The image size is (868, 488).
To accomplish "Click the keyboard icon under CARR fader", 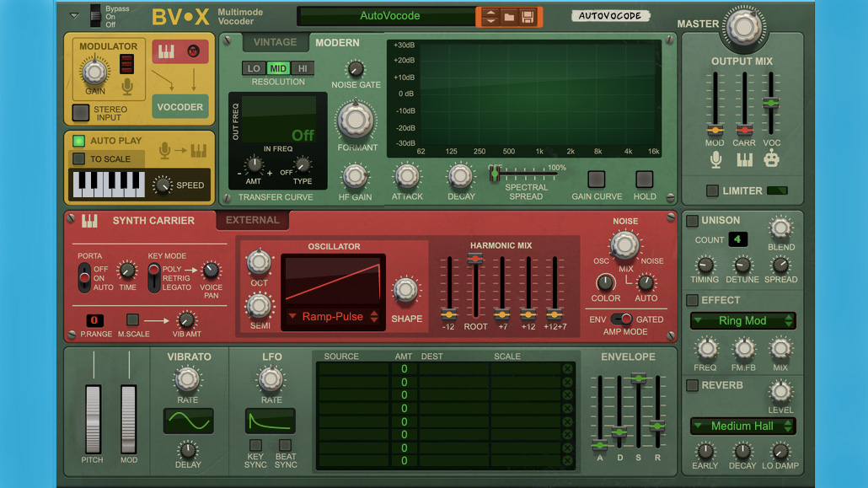I will tap(744, 159).
